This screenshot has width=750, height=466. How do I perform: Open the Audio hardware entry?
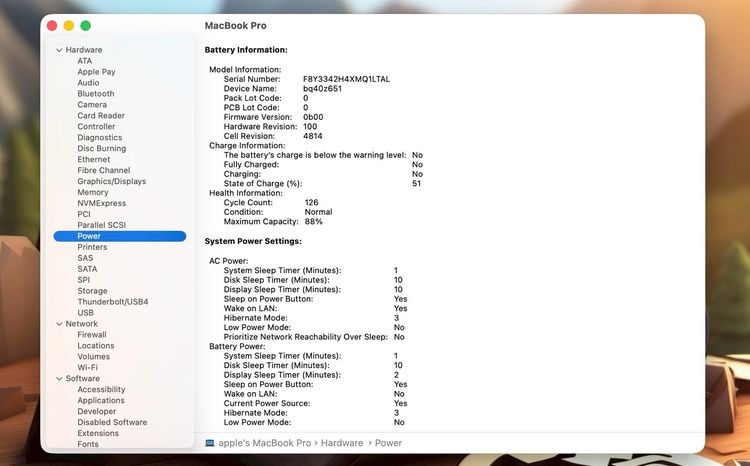click(x=88, y=83)
